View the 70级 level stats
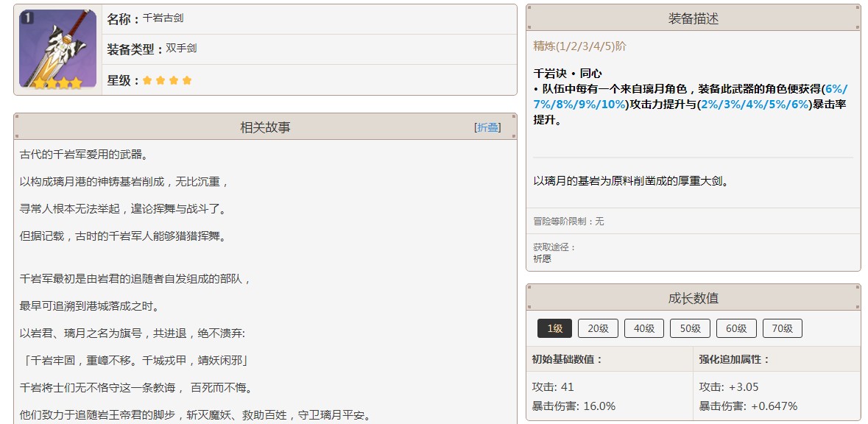The width and height of the screenshot is (868, 424). point(782,328)
